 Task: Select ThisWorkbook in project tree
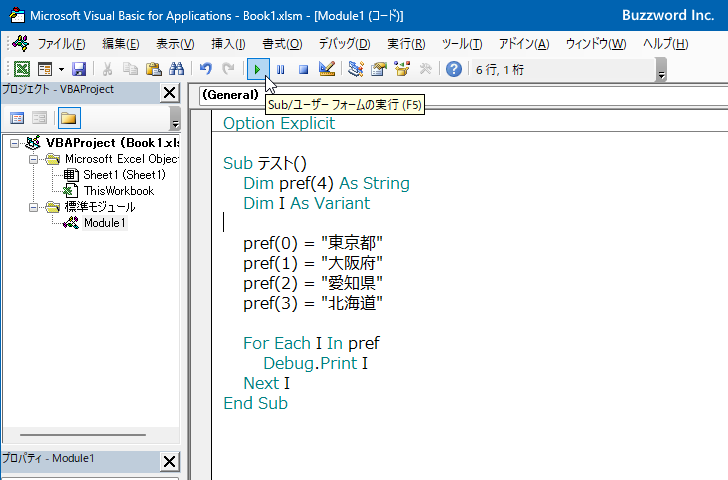[118, 191]
